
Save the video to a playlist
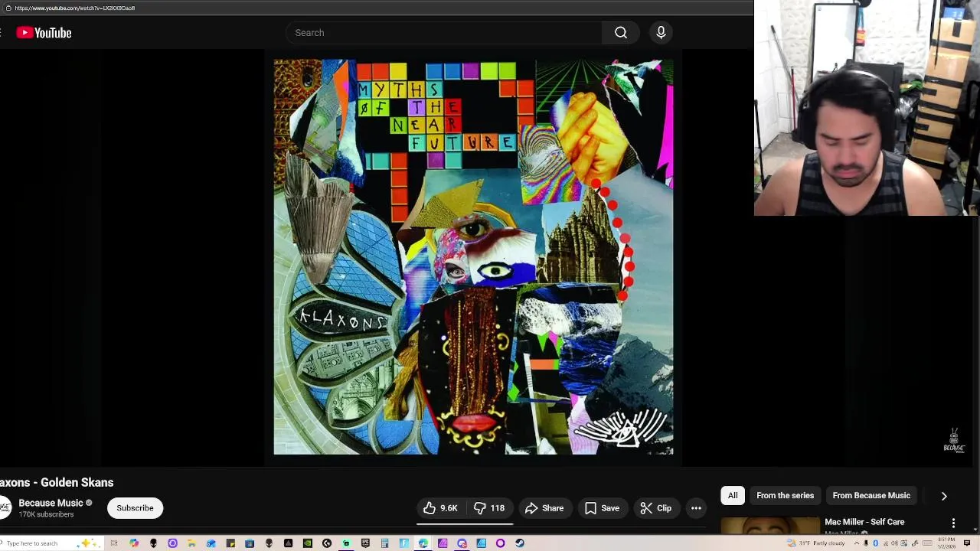pyautogui.click(x=602, y=508)
